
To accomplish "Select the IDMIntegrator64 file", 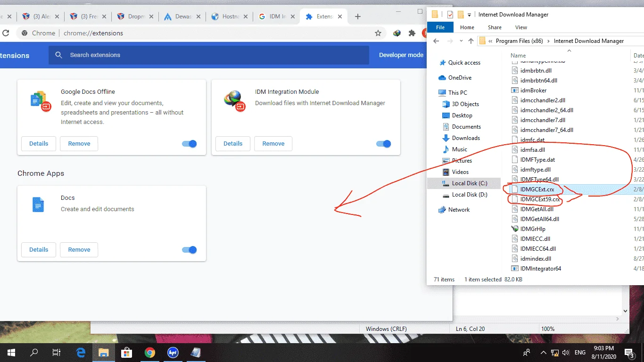I will 540,269.
